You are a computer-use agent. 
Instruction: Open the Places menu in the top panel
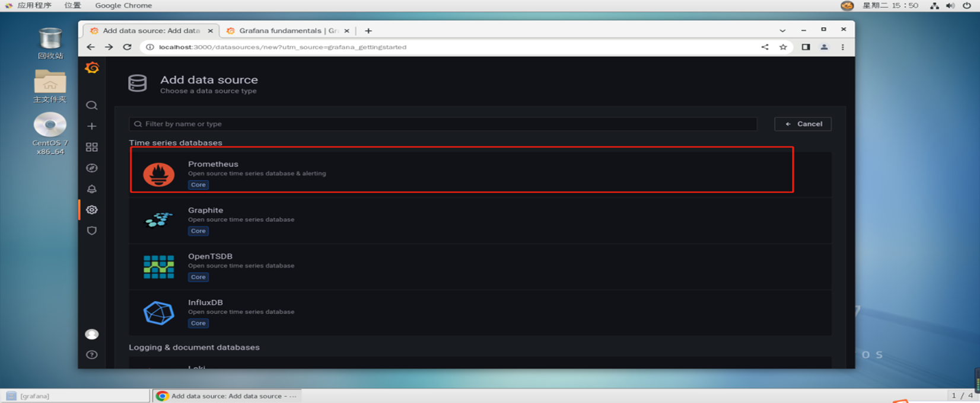coord(72,5)
